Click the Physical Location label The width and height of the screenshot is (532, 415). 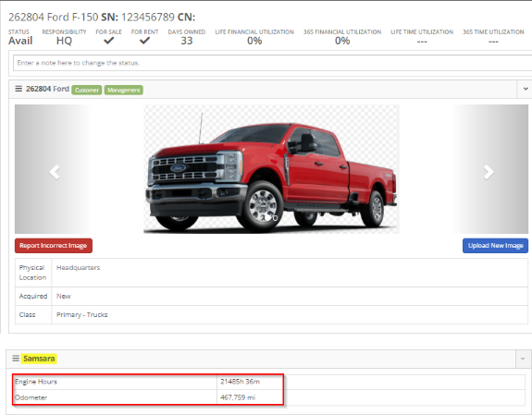[x=32, y=273]
